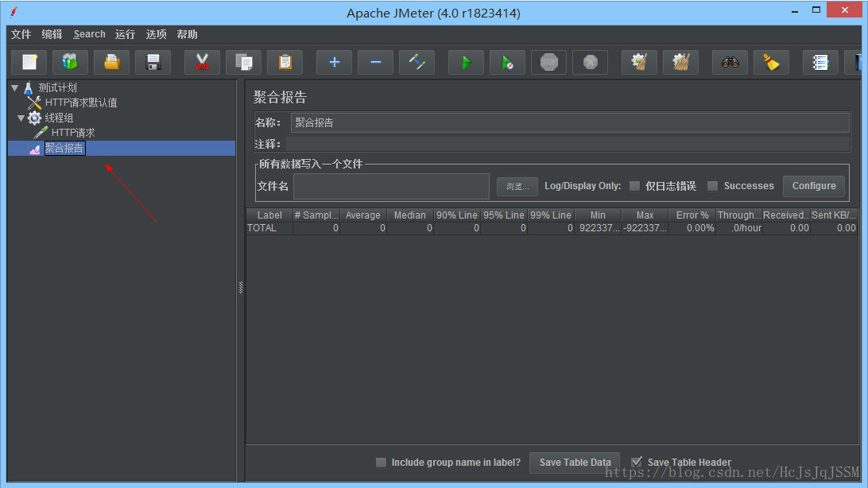
Task: Select the 线程组 node label
Action: click(60, 118)
